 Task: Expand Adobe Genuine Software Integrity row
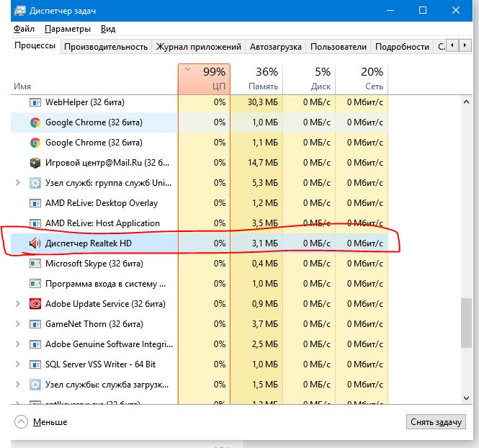point(18,344)
